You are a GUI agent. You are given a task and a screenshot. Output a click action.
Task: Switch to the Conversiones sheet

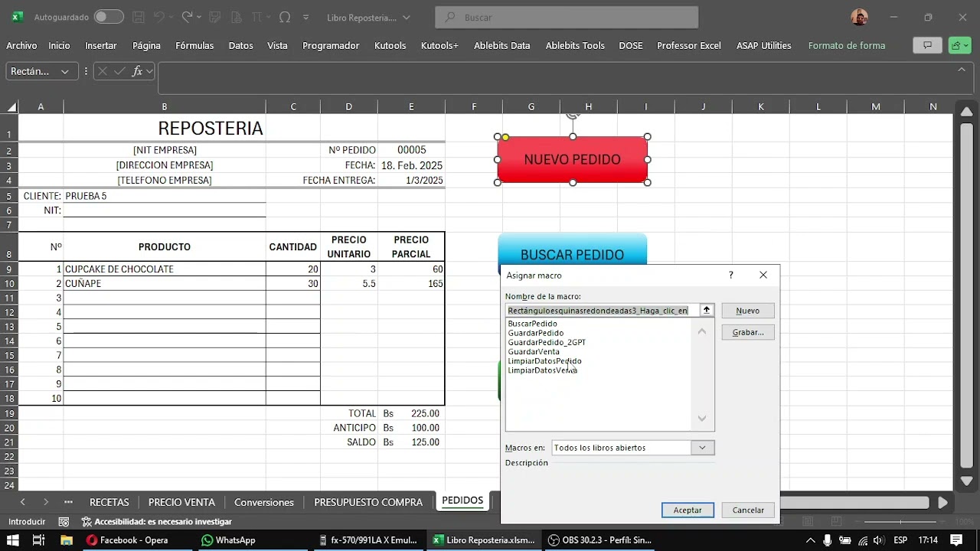tap(264, 502)
